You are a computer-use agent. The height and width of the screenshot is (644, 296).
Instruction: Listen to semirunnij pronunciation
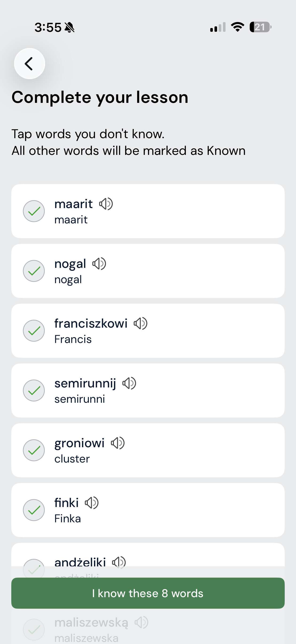pos(129,383)
